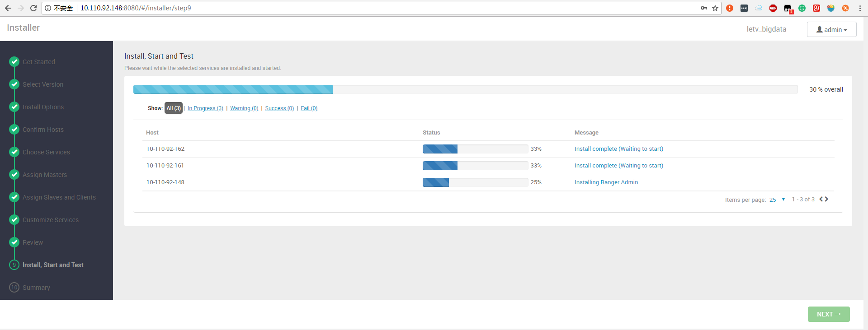Open orange exclamation extension icon
868x330 pixels.
click(x=730, y=8)
